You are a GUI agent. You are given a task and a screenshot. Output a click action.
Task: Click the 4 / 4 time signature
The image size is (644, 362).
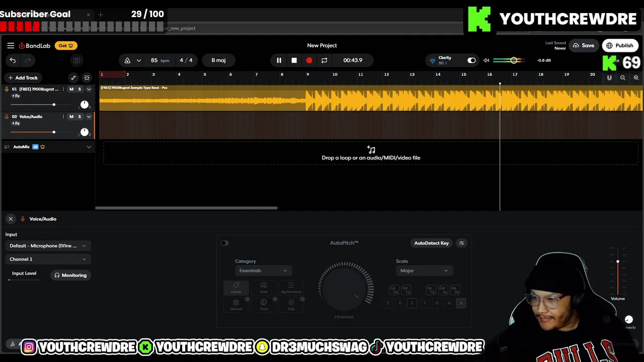point(186,60)
